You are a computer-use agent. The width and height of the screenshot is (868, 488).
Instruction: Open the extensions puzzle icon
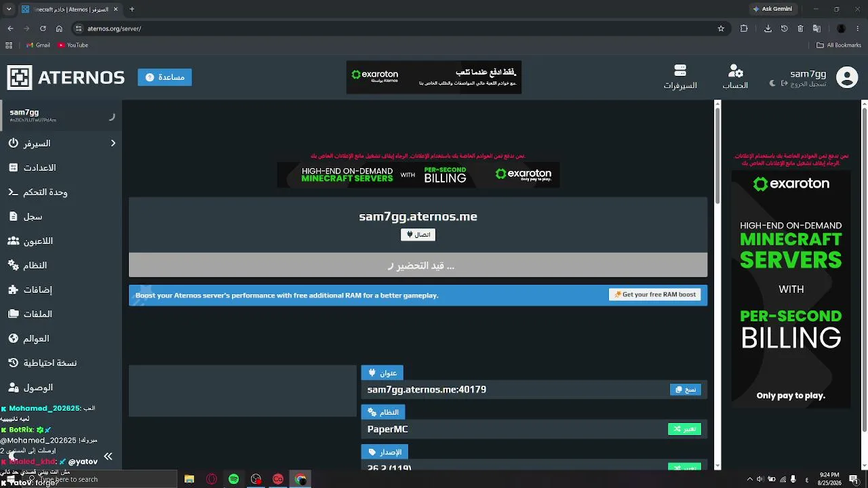point(744,28)
